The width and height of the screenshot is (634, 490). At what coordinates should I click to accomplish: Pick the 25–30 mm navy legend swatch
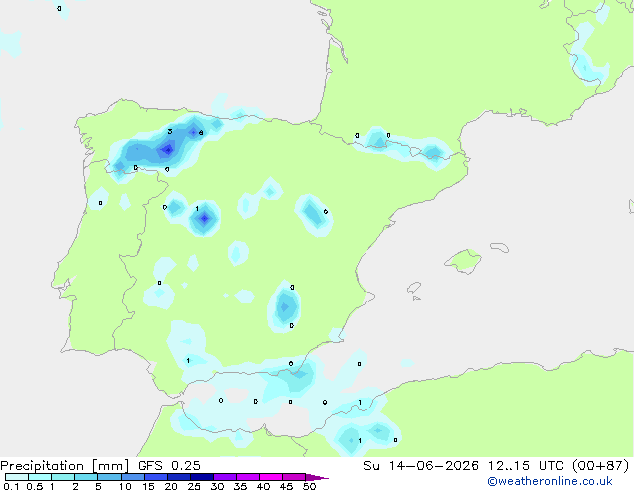tap(201, 477)
